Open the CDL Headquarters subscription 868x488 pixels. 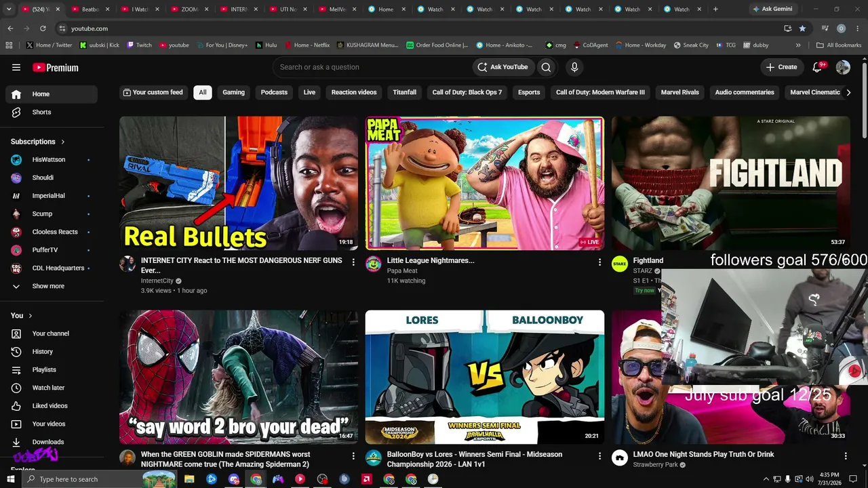click(x=52, y=268)
